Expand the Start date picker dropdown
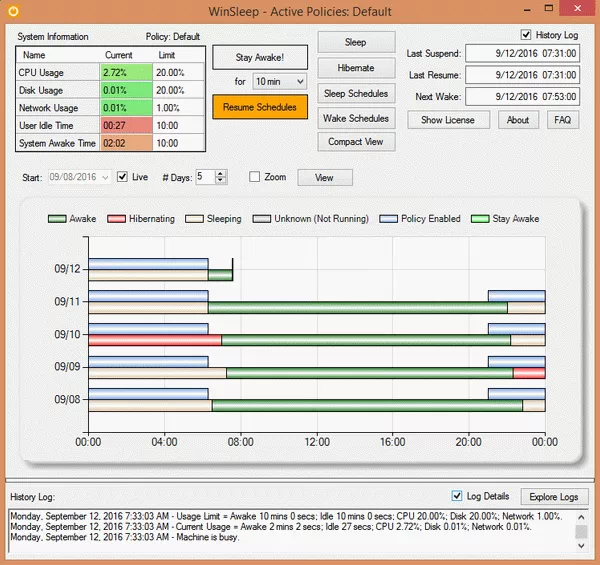Screen dimensions: 600x565 click(105, 177)
